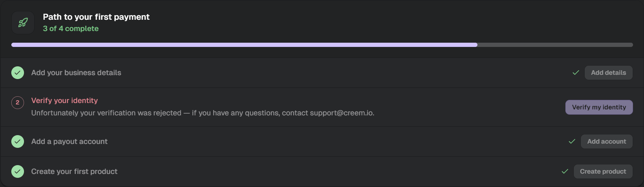644x187 pixels.
Task: Click the 3 of 4 complete status text
Action: click(71, 29)
